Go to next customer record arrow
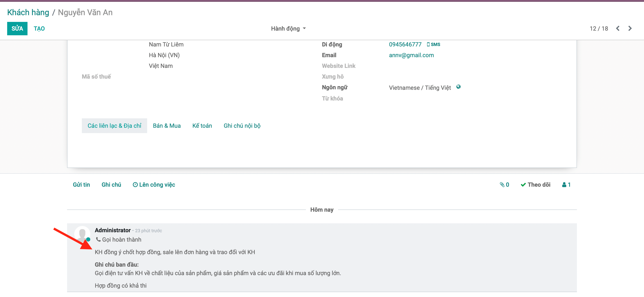 tap(630, 28)
